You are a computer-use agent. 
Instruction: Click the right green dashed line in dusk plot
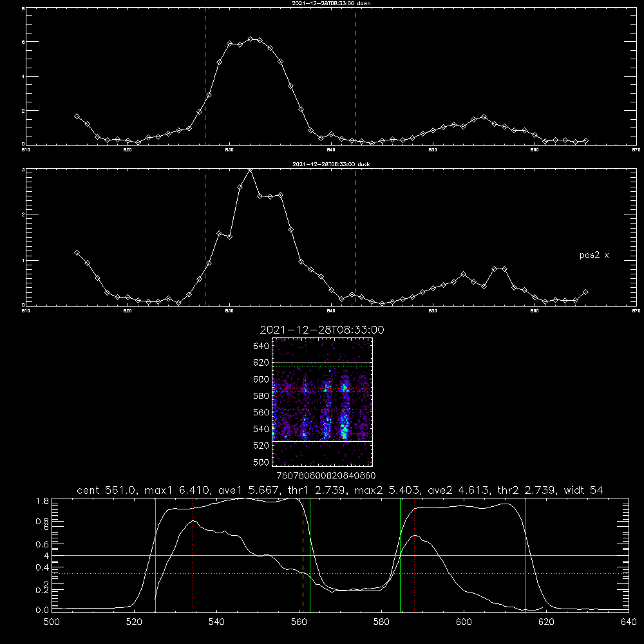355,237
